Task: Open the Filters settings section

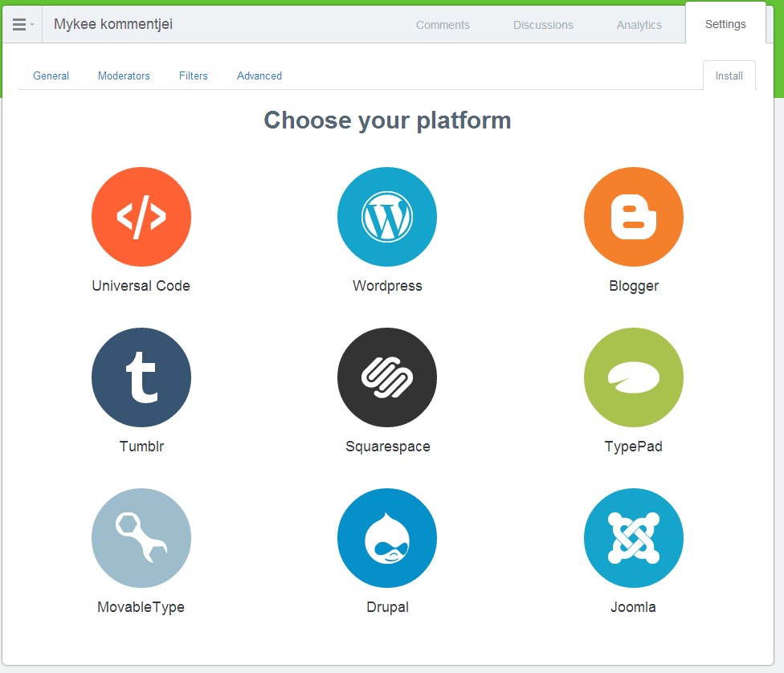Action: [193, 75]
